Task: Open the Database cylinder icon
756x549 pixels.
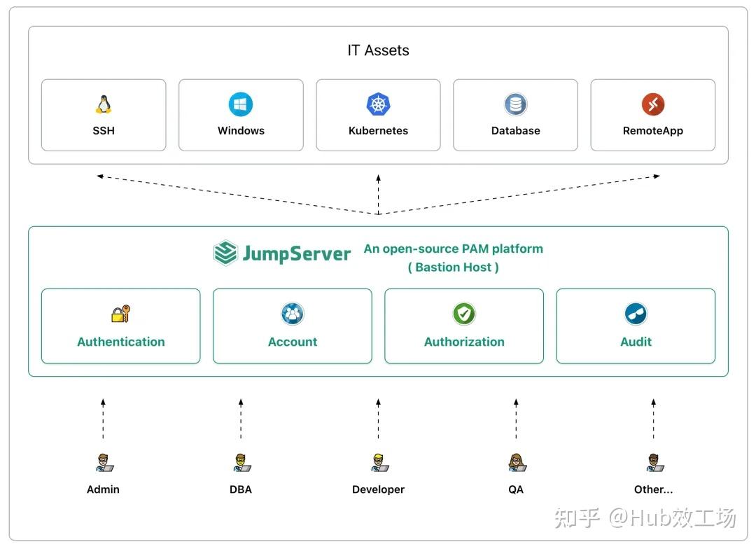Action: pos(516,104)
